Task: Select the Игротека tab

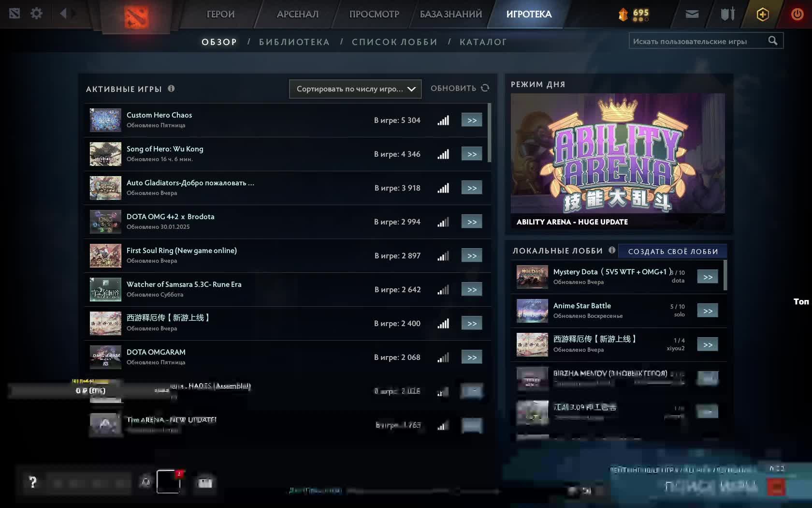Action: tap(529, 14)
